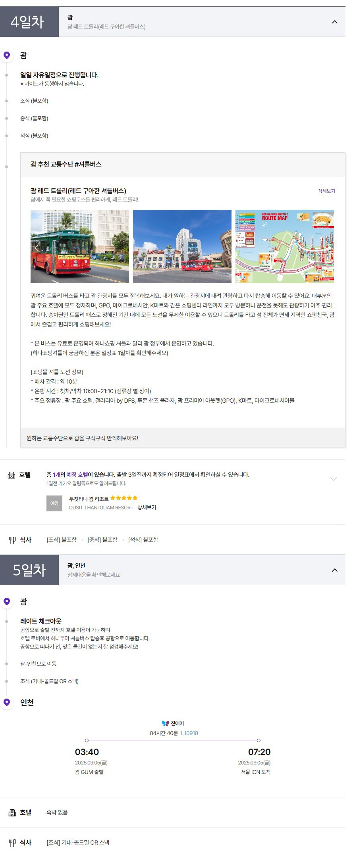View the shuttle Route Map image
The image size is (355, 868).
point(285,246)
